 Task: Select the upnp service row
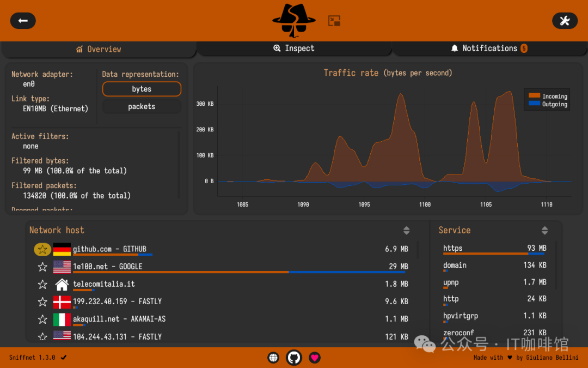tap(494, 283)
